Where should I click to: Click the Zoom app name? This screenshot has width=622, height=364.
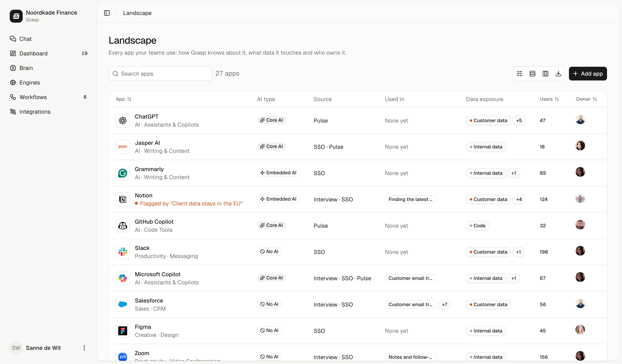coord(142,353)
